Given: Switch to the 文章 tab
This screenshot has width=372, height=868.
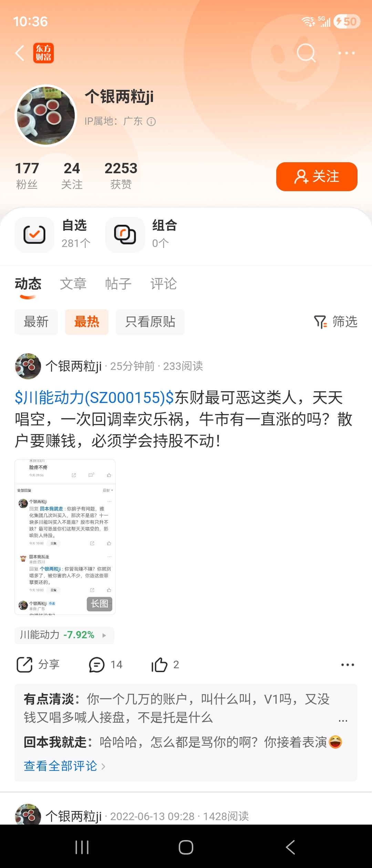Looking at the screenshot, I should click(73, 284).
